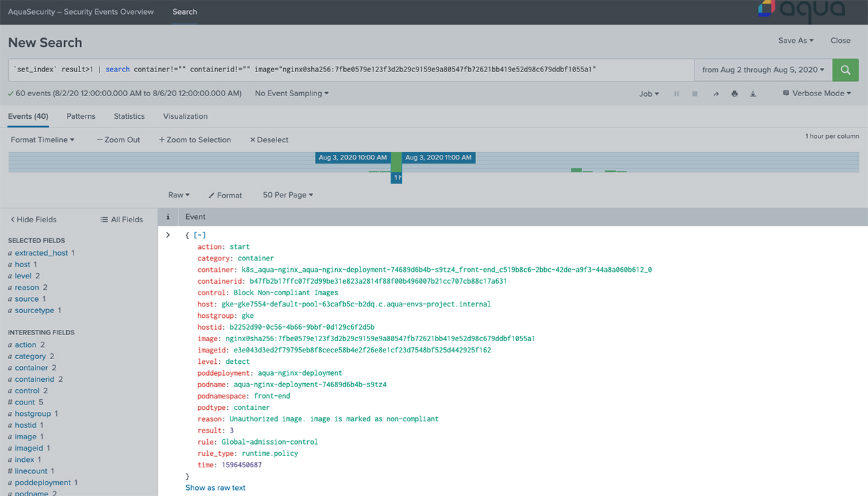Print the search results
Screen dimensions: 868x496
(734, 93)
